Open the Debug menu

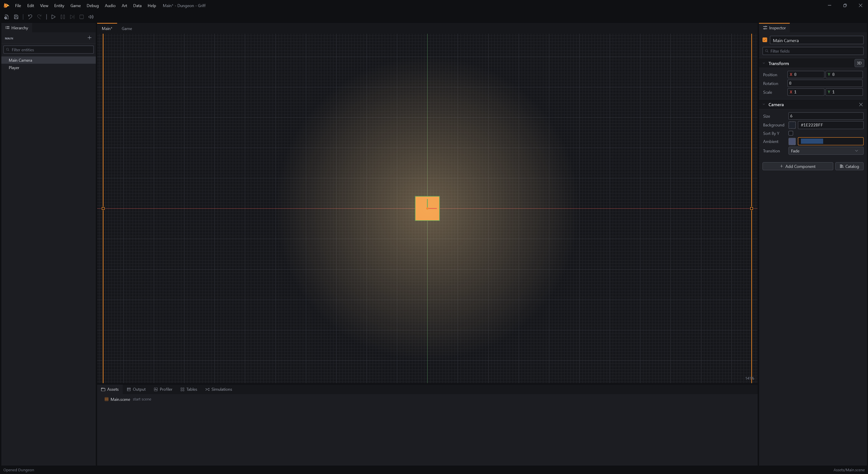click(x=93, y=5)
